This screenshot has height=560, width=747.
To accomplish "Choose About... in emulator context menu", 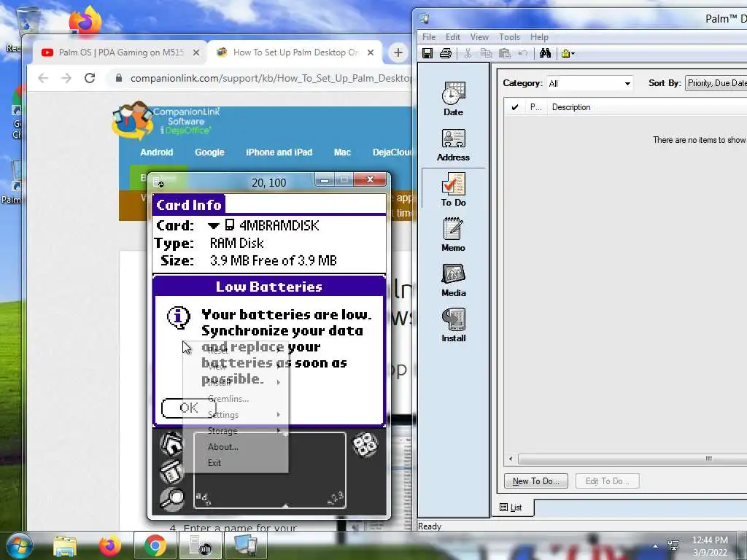I will pyautogui.click(x=236, y=447).
